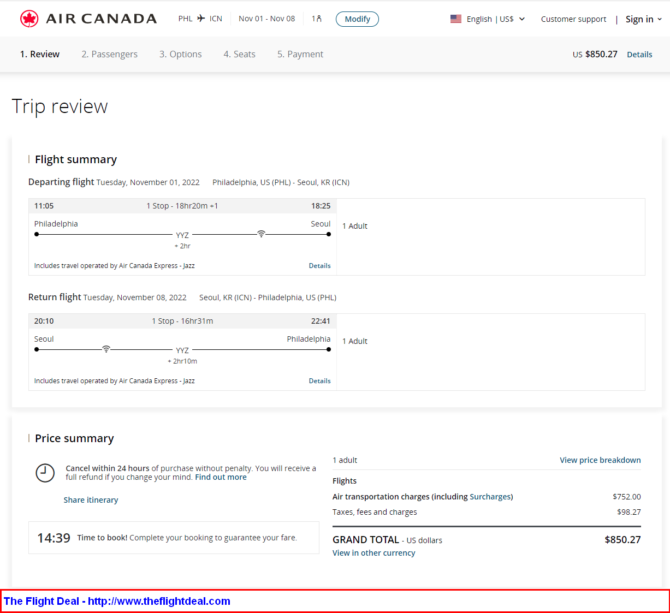Click the 22:41 return arrival time
The height and width of the screenshot is (613, 670).
pyautogui.click(x=320, y=321)
